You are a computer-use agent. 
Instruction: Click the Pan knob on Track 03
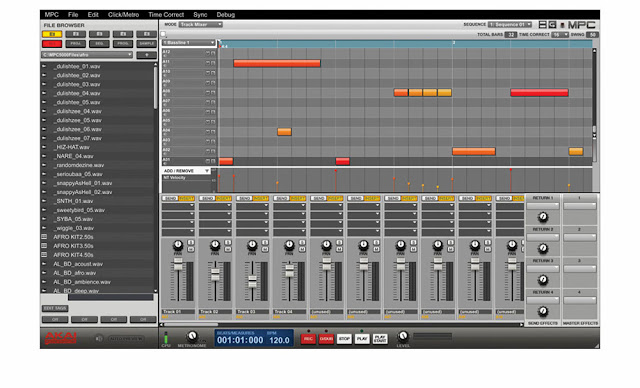pos(252,245)
